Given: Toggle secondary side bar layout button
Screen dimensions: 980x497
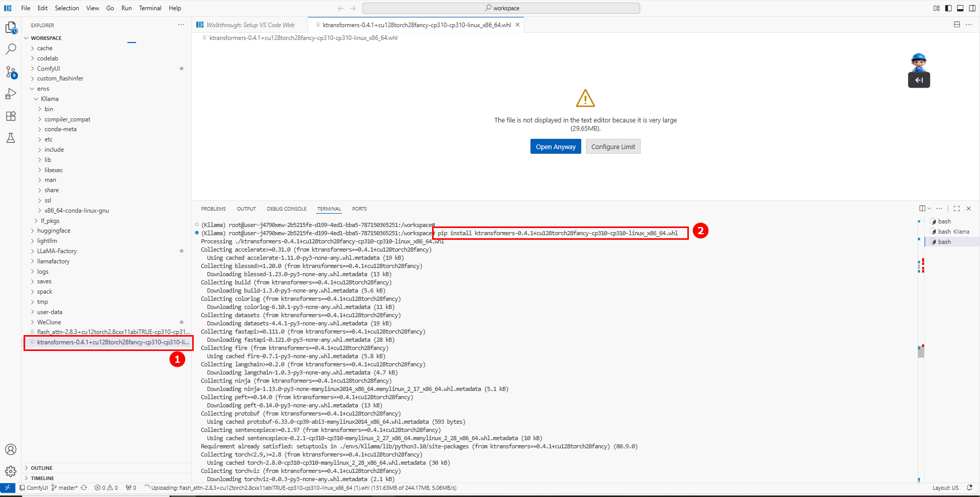Looking at the screenshot, I should [972, 8].
